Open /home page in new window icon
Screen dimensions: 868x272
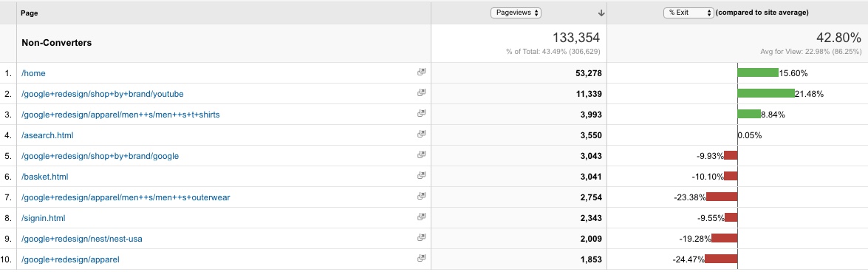pyautogui.click(x=421, y=72)
